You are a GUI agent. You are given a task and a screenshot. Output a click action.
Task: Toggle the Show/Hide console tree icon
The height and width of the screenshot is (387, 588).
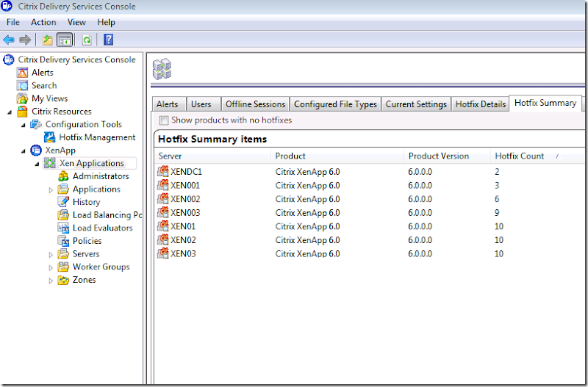[65, 40]
